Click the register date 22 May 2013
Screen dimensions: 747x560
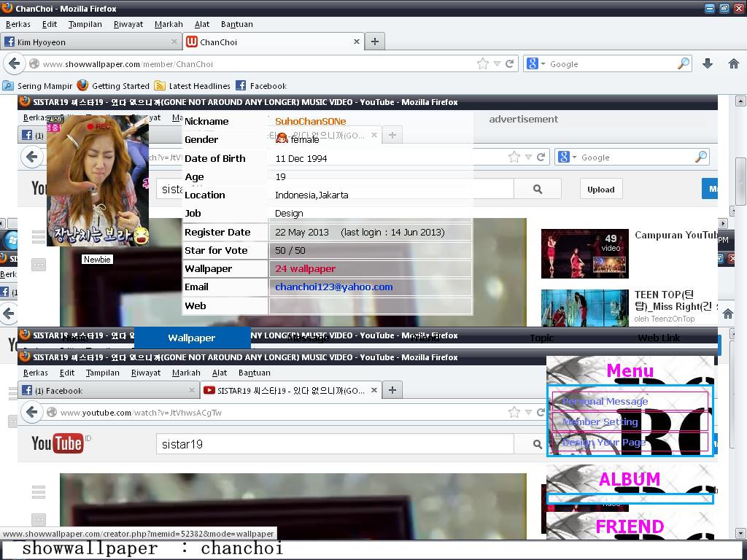302,232
